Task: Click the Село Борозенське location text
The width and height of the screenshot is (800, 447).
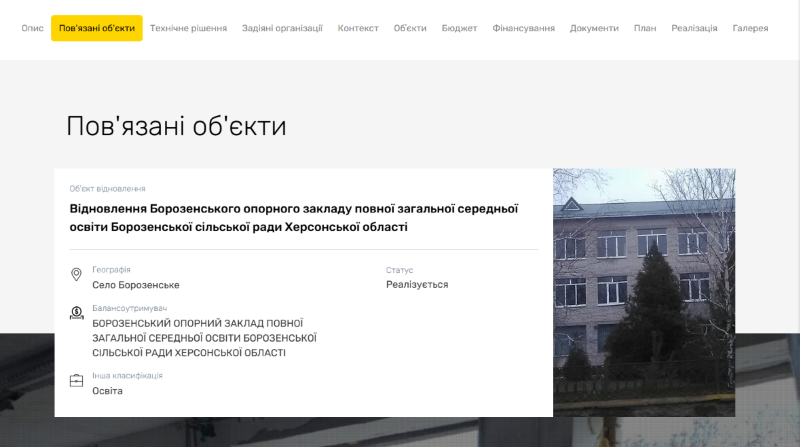Action: point(136,285)
